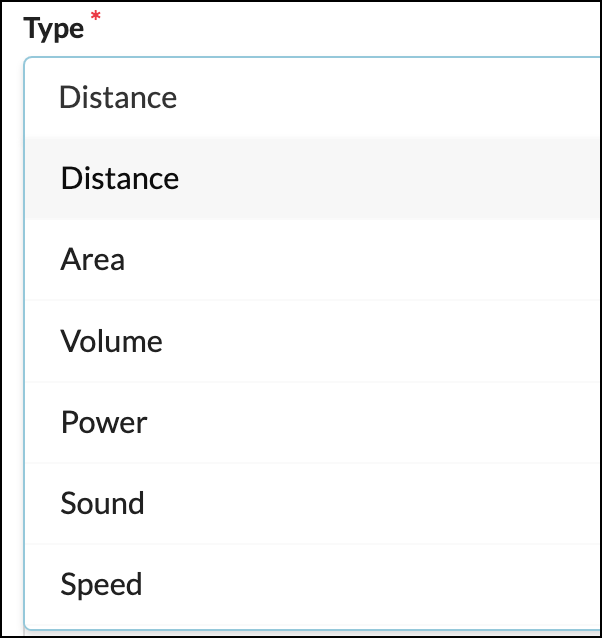Select Volume in the dropdown list

(111, 341)
